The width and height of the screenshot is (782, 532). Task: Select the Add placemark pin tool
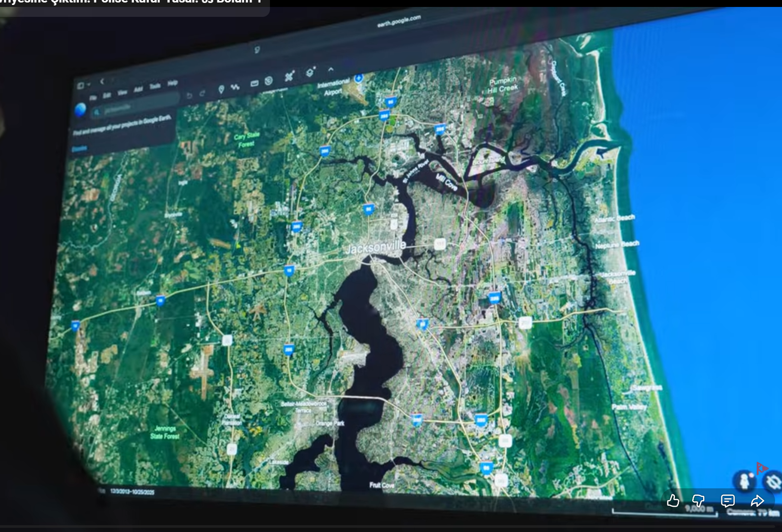click(x=221, y=89)
